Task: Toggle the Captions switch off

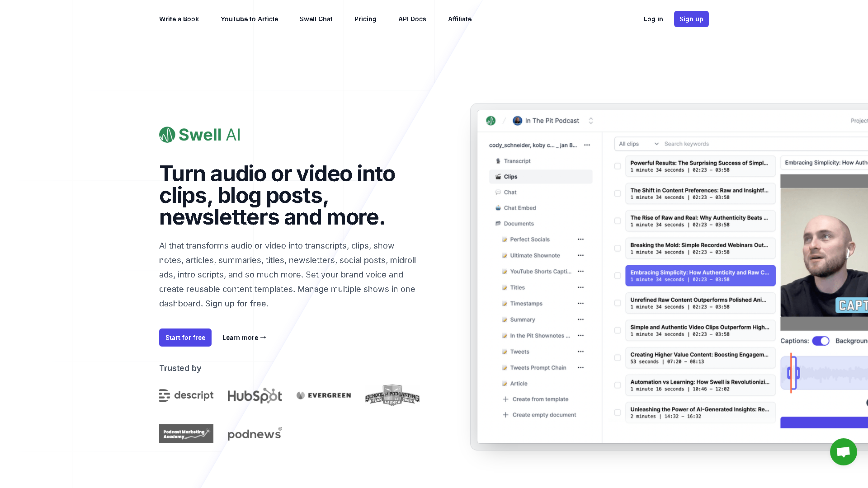Action: click(821, 341)
